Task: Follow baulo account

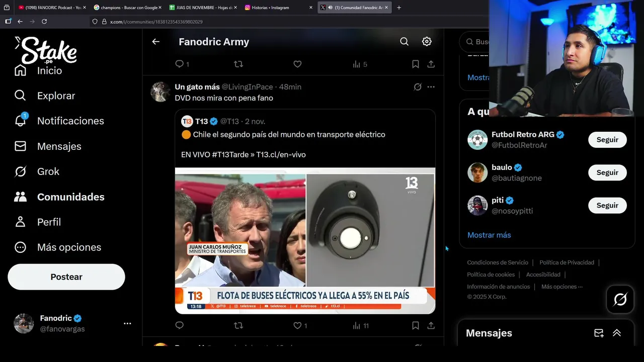Action: (x=607, y=172)
